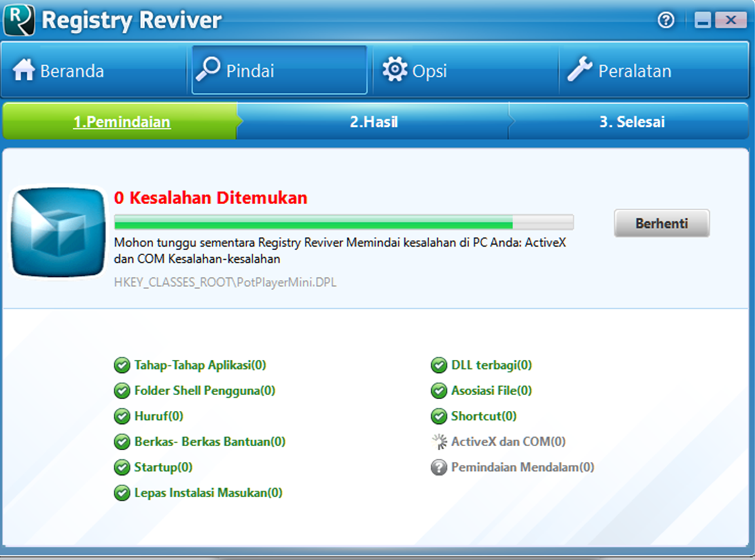Screen dimensions: 755x560
Task: Click the green scan progress bar
Action: pos(343,222)
